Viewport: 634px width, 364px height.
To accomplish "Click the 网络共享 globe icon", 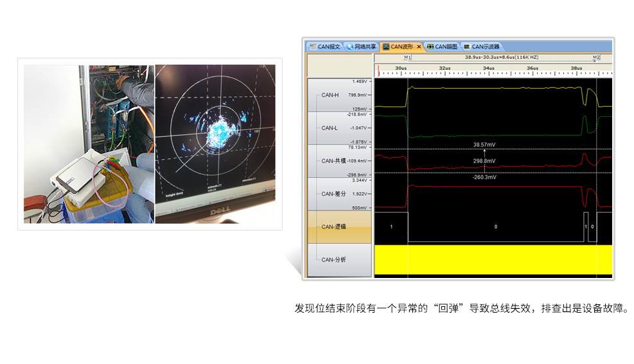I will (349, 47).
